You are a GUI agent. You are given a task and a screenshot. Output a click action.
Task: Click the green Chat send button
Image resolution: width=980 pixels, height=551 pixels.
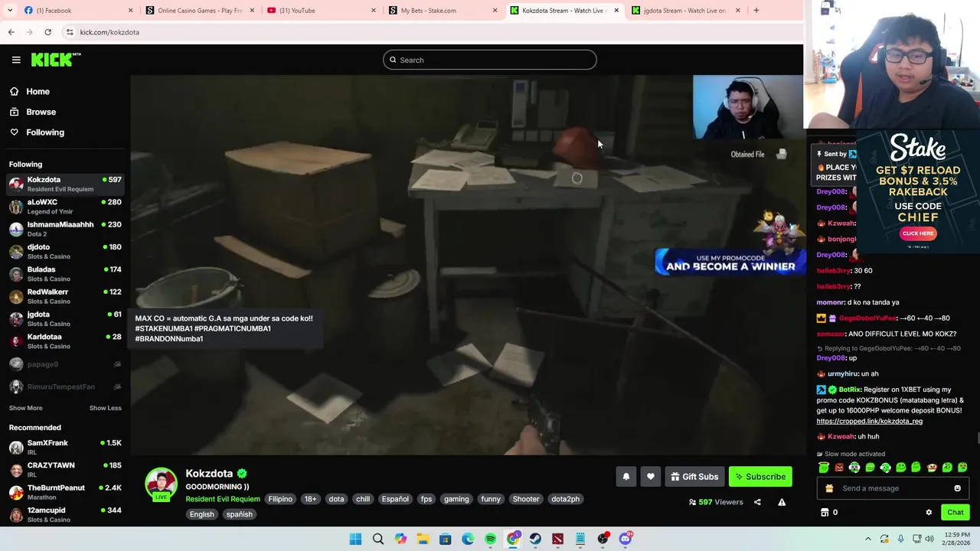pos(955,512)
